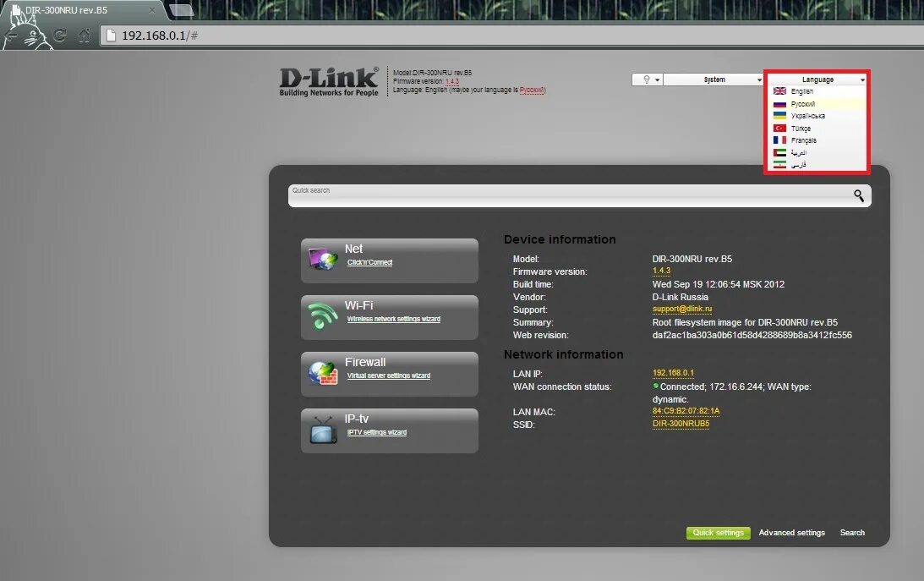This screenshot has width=924, height=581.
Task: Click the LAN MAC address link
Action: tap(686, 411)
